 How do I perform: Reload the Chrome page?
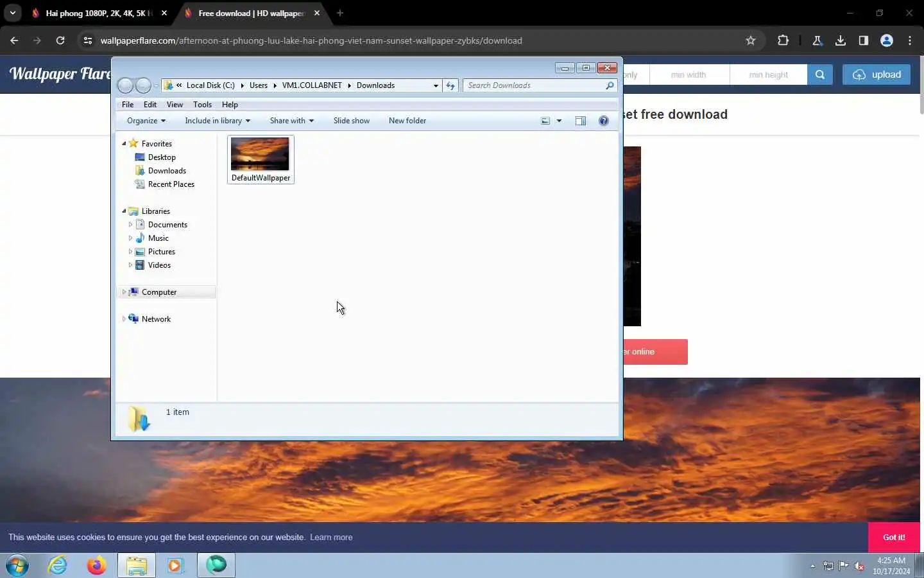(60, 40)
